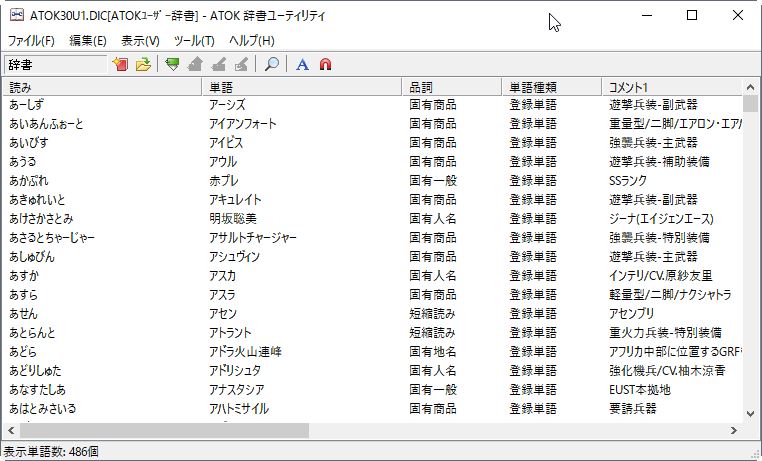Click 登録単語 in the あーしず row
The image size is (762, 461).
coord(533,104)
